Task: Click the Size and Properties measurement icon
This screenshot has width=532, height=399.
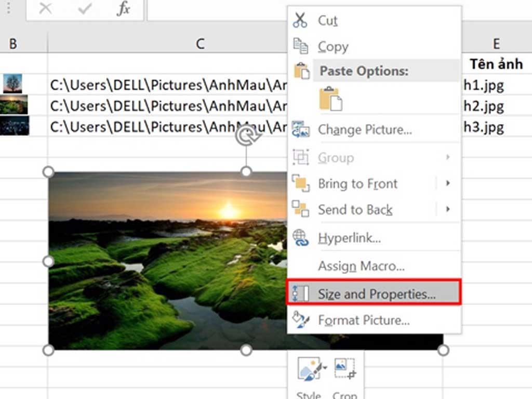Action: 300,292
